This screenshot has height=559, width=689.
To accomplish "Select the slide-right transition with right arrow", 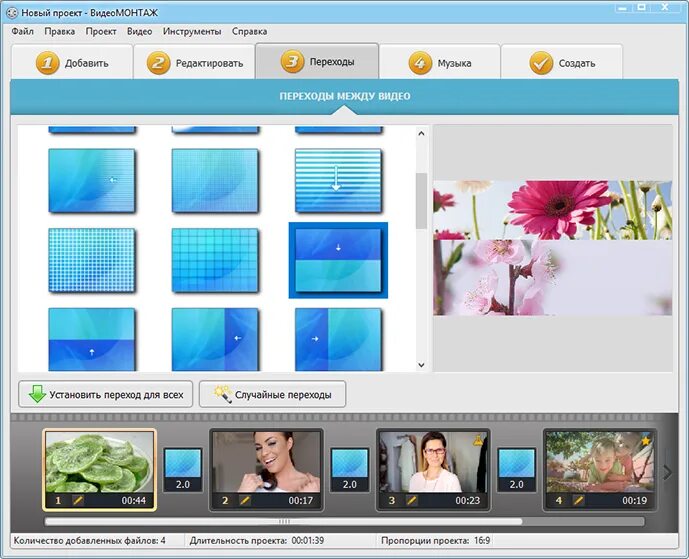I will (338, 339).
